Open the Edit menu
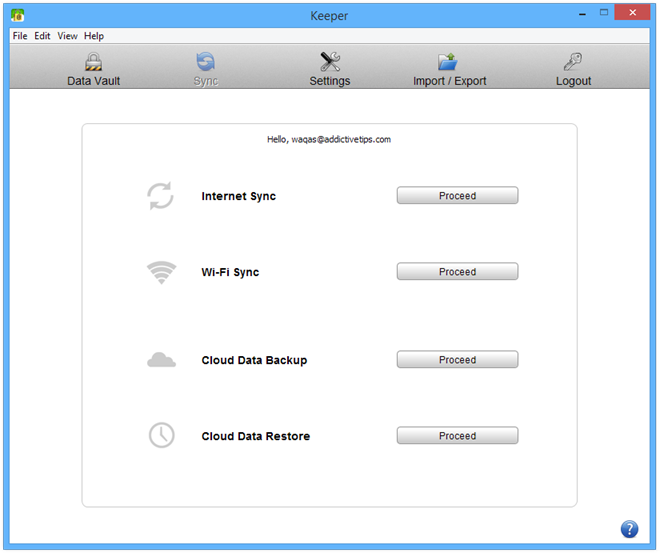Image resolution: width=660 pixels, height=553 pixels. (x=42, y=36)
